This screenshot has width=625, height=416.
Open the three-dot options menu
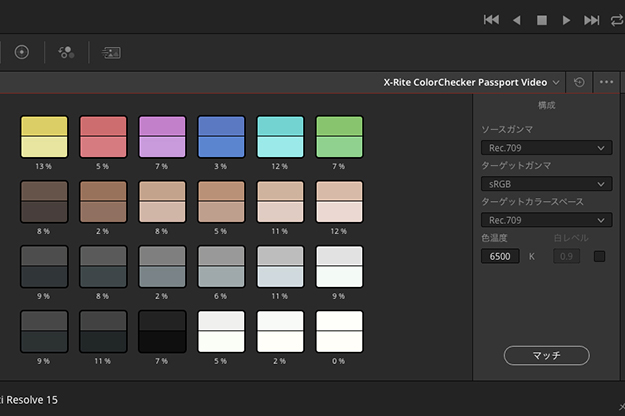tap(607, 82)
